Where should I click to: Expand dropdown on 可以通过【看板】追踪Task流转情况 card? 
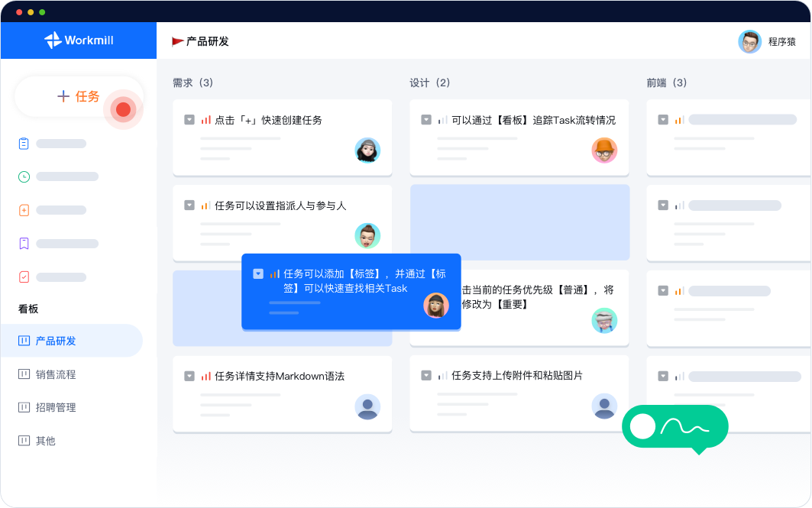point(426,120)
